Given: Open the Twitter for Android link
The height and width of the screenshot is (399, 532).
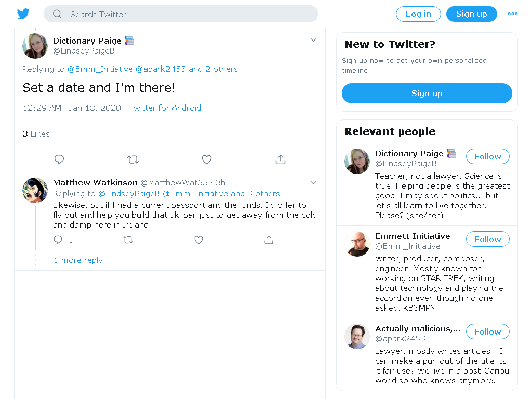Looking at the screenshot, I should click(x=165, y=108).
